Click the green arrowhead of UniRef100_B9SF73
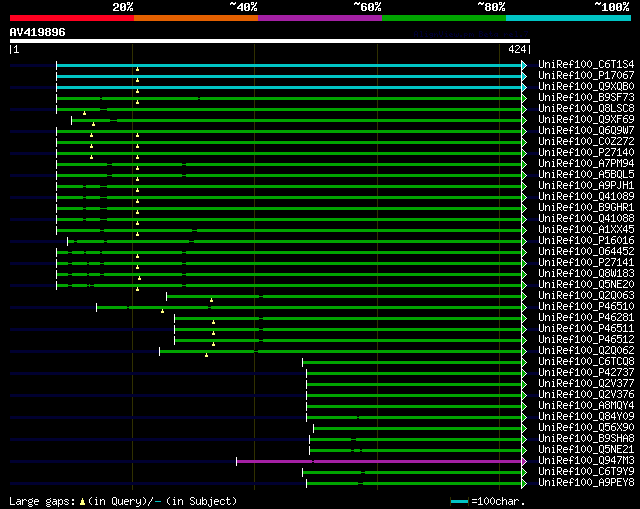Viewport: 640px width, 509px height. [x=524, y=98]
